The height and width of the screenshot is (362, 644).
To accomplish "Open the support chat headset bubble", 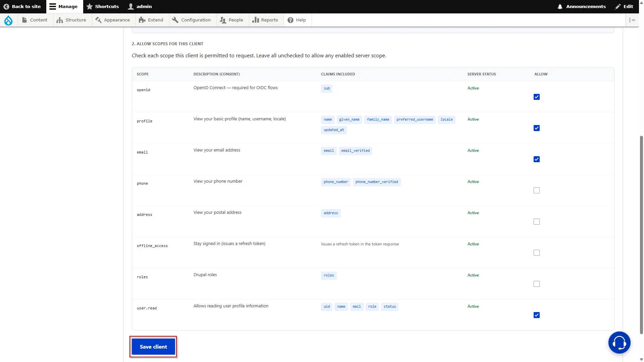I will point(619,343).
